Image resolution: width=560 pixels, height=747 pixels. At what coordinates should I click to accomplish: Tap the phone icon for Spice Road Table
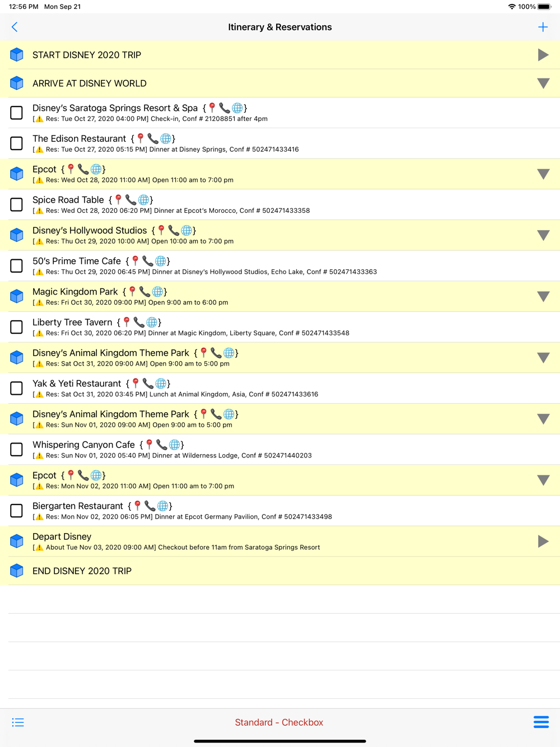pyautogui.click(x=131, y=199)
